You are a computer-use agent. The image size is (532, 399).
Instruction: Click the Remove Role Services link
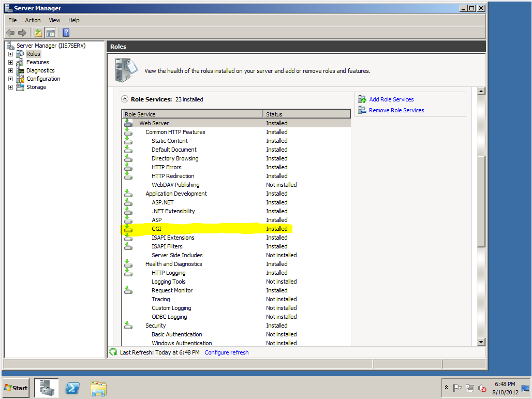tap(396, 110)
